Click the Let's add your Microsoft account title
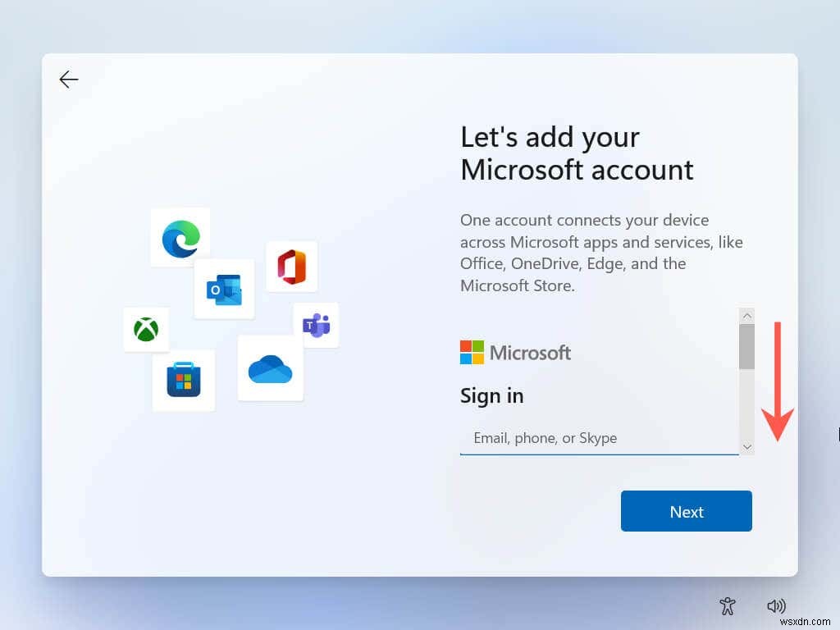Viewport: 840px width, 630px height. (x=577, y=153)
